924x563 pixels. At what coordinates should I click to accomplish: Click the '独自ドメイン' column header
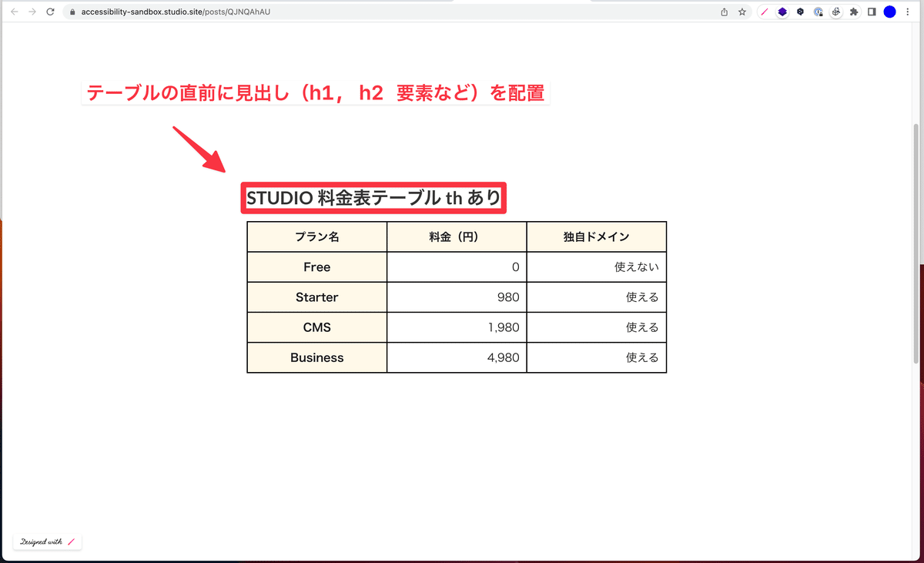[x=597, y=237]
